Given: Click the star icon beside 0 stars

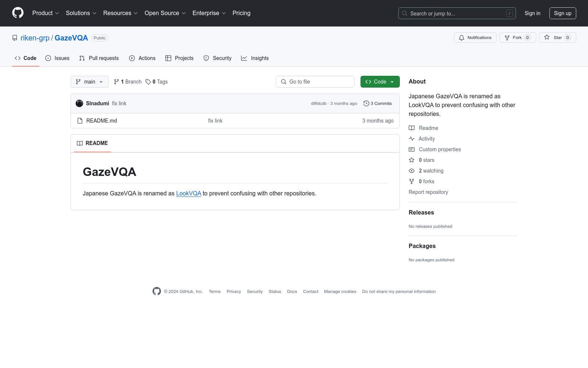Looking at the screenshot, I should tap(412, 160).
